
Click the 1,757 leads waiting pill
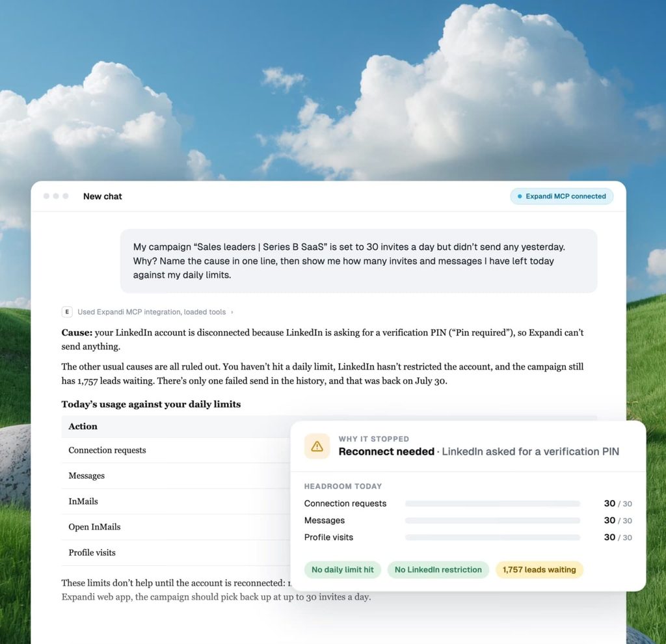[539, 570]
